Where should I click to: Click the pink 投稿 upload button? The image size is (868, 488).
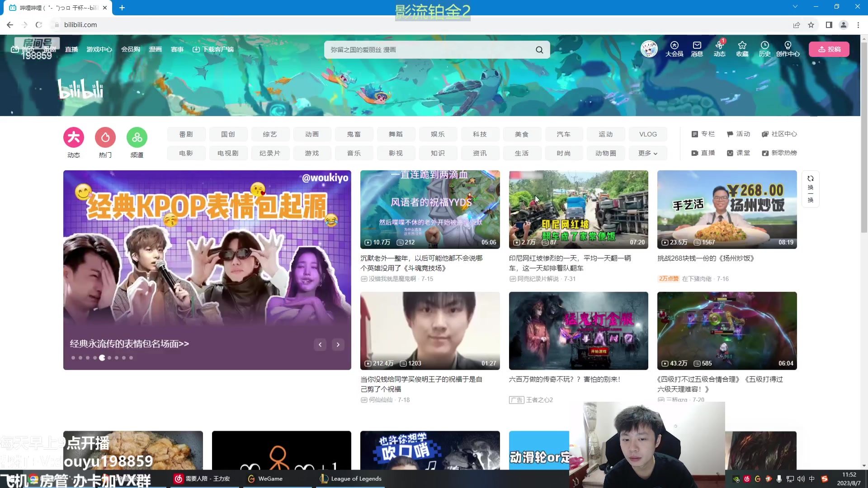click(829, 49)
